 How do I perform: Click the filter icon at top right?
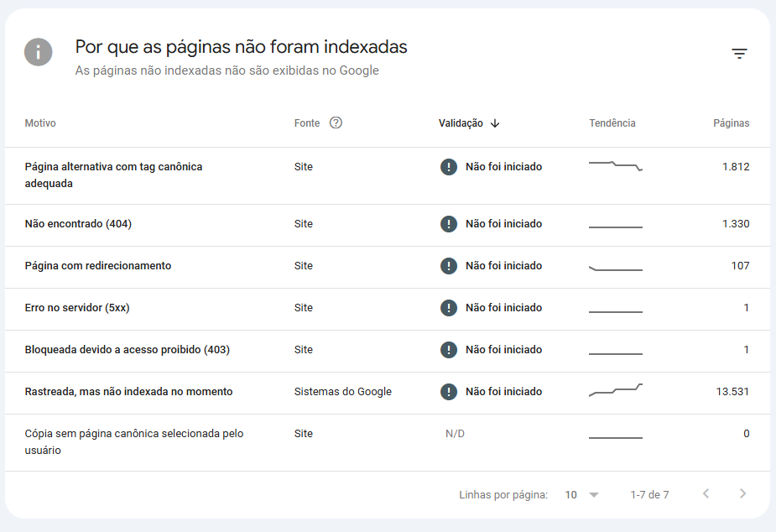click(739, 54)
